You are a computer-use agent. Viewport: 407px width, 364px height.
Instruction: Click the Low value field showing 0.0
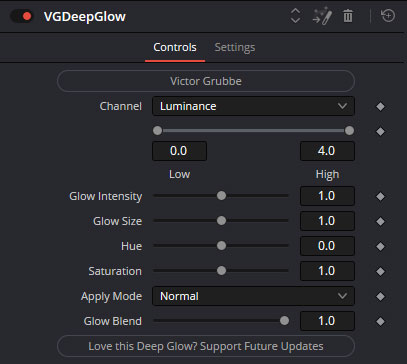pyautogui.click(x=179, y=151)
